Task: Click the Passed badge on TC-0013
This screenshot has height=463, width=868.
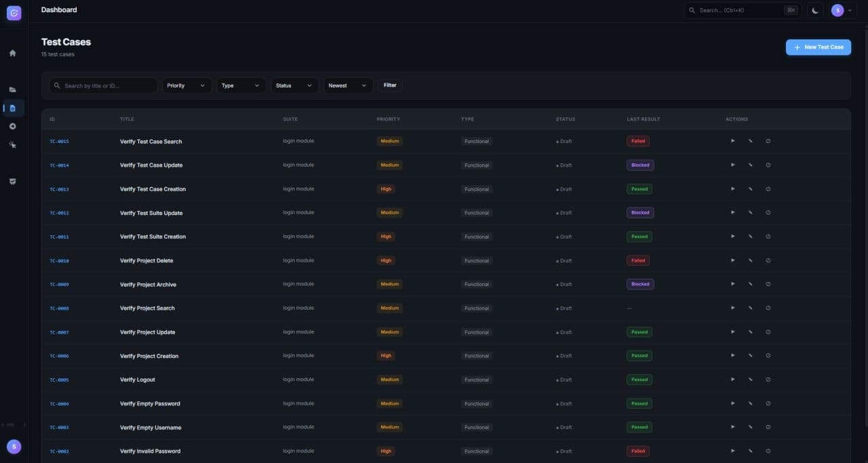Action: 639,188
